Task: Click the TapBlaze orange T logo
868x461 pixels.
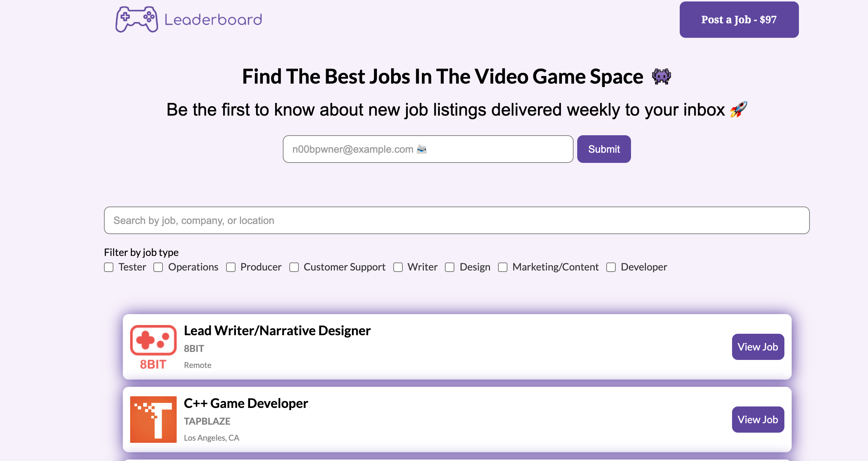Action: (x=153, y=419)
